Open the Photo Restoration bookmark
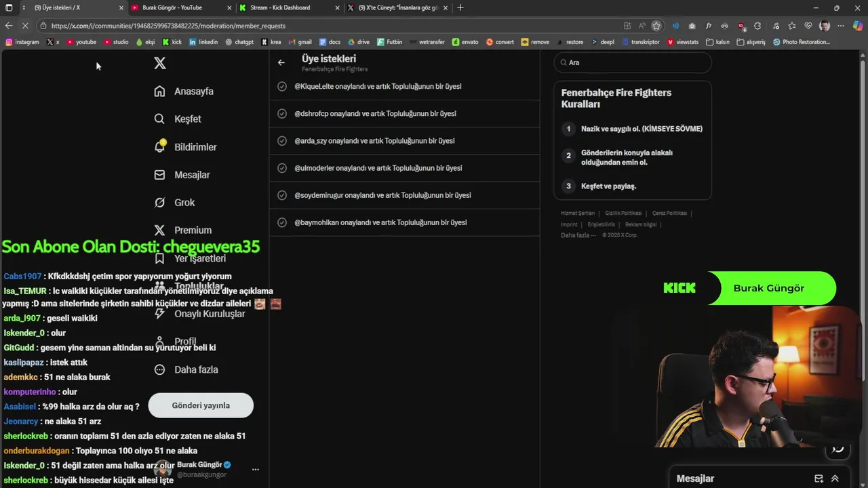868x488 pixels. coord(802,42)
